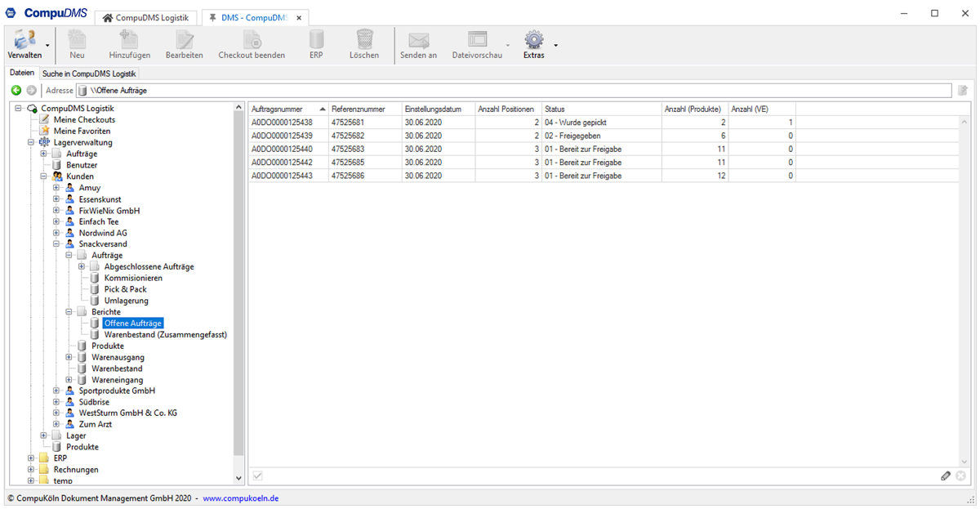Sort by the Status column header
This screenshot has width=980, height=509.
[x=602, y=109]
